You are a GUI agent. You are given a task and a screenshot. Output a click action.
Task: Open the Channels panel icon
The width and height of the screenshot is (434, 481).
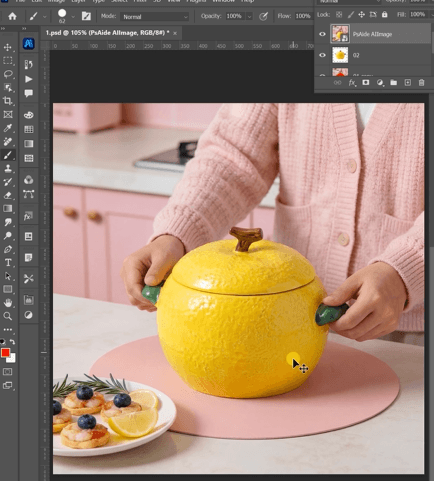pos(29,180)
